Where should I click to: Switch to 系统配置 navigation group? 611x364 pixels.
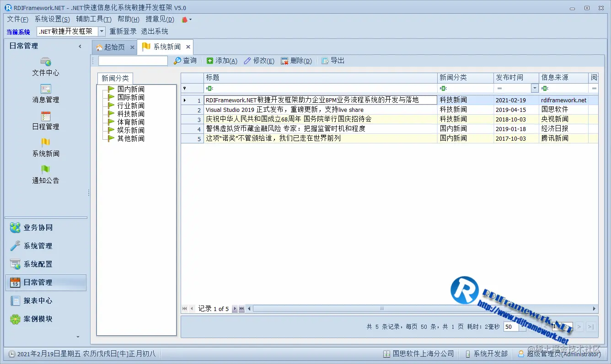[x=45, y=264]
